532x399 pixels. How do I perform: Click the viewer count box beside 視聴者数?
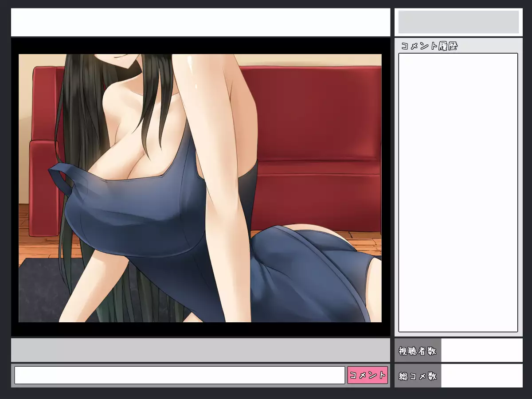(482, 351)
